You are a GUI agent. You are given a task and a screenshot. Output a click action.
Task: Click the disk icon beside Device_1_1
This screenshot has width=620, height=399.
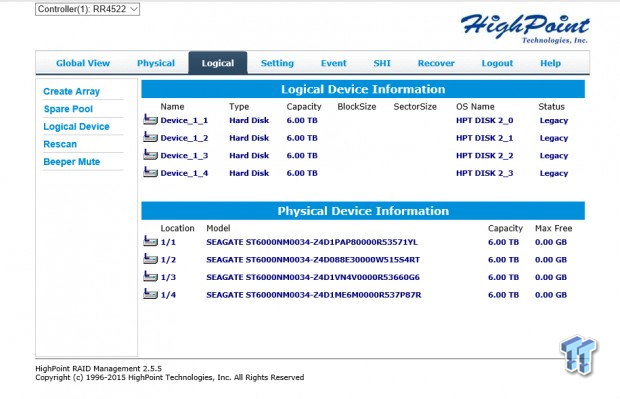coord(150,119)
